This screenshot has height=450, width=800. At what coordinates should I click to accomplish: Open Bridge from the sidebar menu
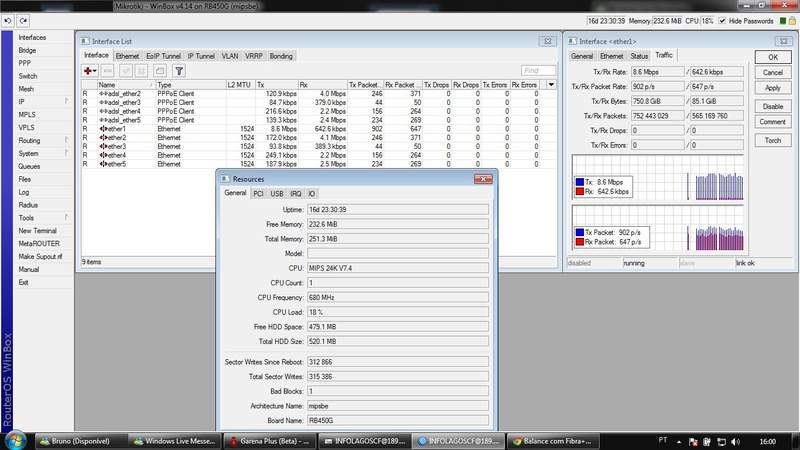pos(27,50)
